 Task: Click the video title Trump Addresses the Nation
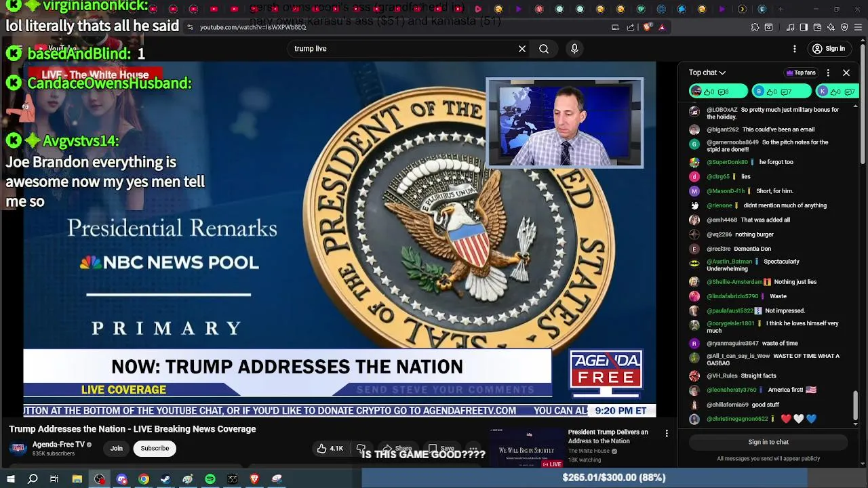pos(132,429)
